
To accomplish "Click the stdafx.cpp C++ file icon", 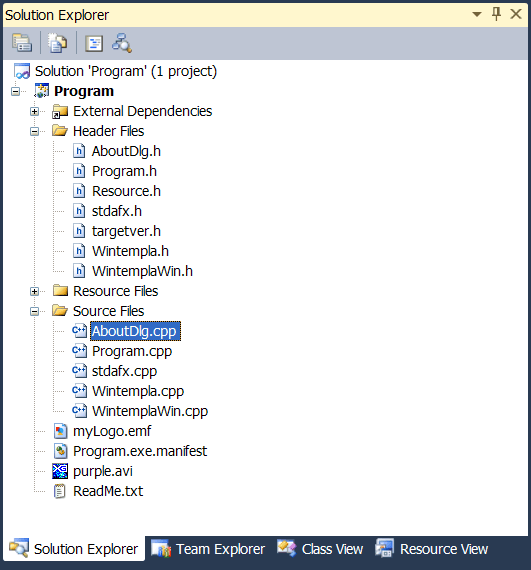I will (79, 371).
